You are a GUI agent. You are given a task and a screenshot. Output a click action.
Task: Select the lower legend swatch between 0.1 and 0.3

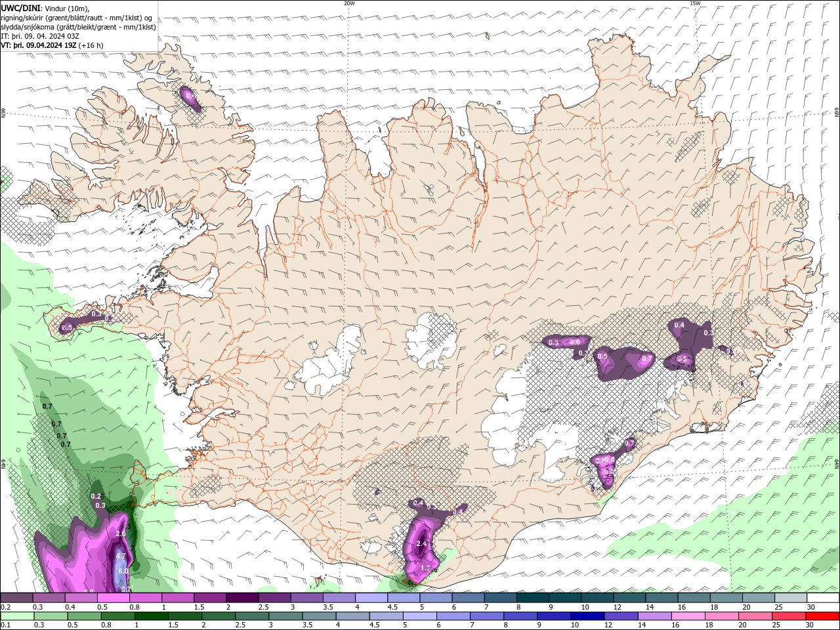point(16,616)
